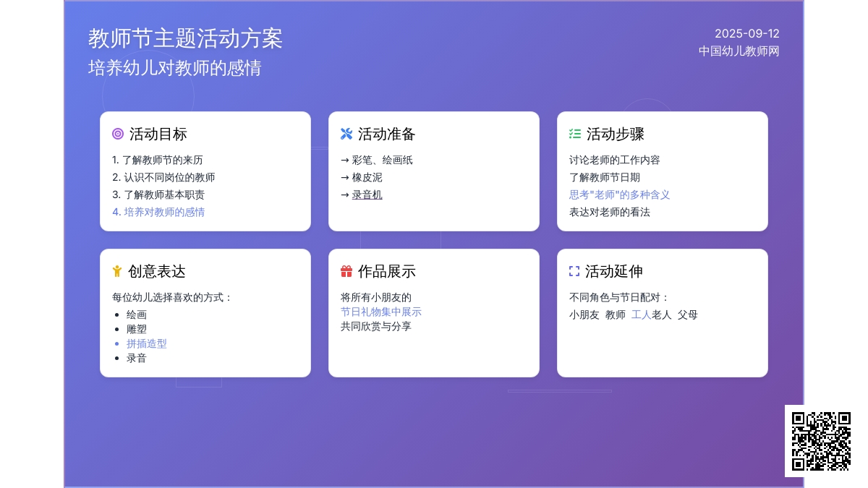This screenshot has width=868, height=488.
Task: Click the child figure icon beside 创意表达
Action: click(117, 271)
